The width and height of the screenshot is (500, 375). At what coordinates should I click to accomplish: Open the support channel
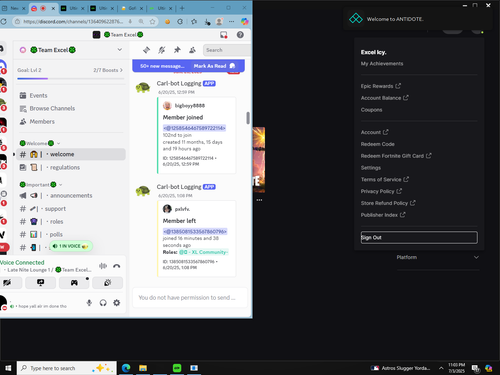point(71,209)
